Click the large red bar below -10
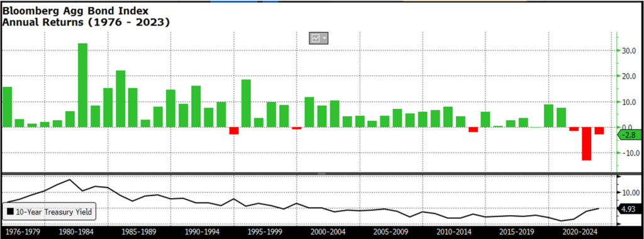Screen dimensions: 644x239 (586, 144)
